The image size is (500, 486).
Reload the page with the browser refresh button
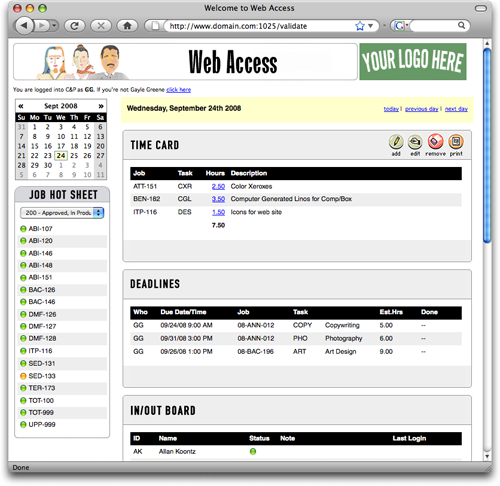(74, 26)
